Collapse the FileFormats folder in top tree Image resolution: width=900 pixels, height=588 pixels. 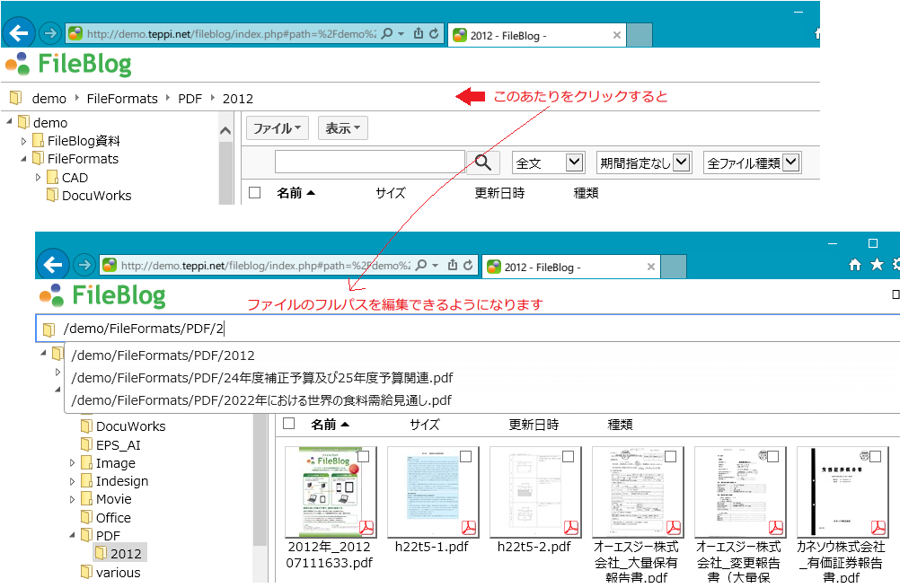point(23,158)
